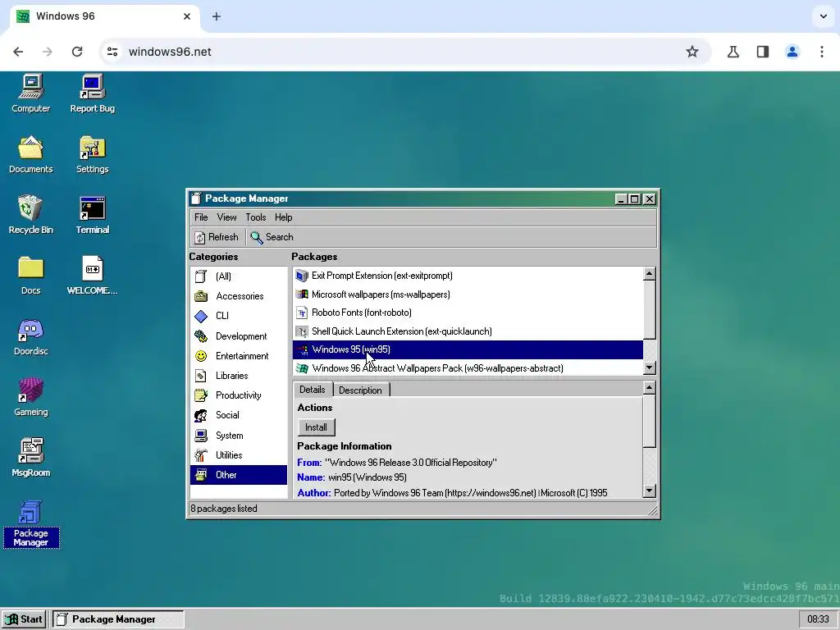This screenshot has width=840, height=630.
Task: Open the browser profile icon
Action: tap(792, 52)
